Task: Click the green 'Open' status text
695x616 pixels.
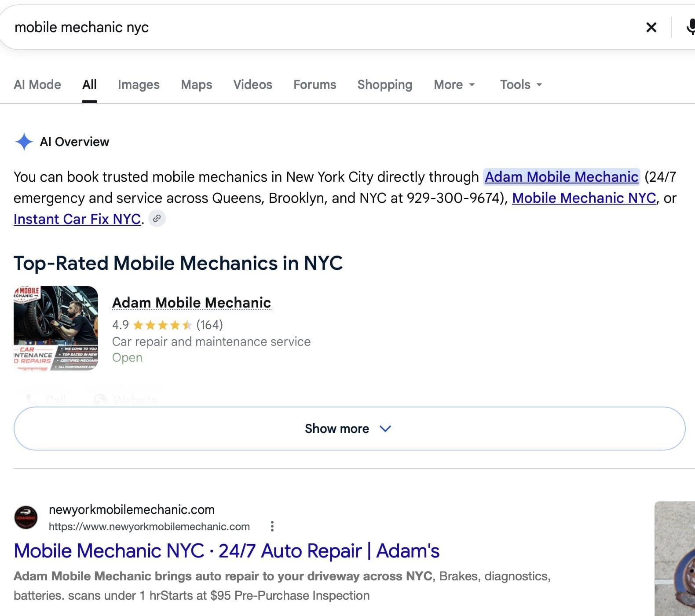Action: 127,357
